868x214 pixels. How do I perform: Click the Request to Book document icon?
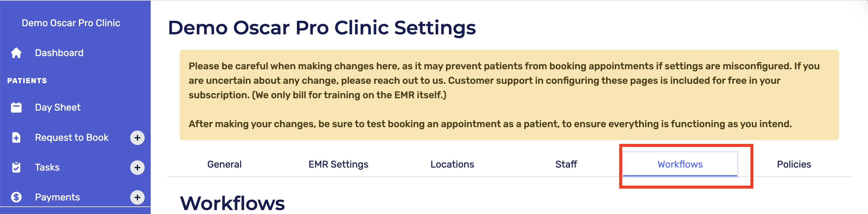coord(16,137)
